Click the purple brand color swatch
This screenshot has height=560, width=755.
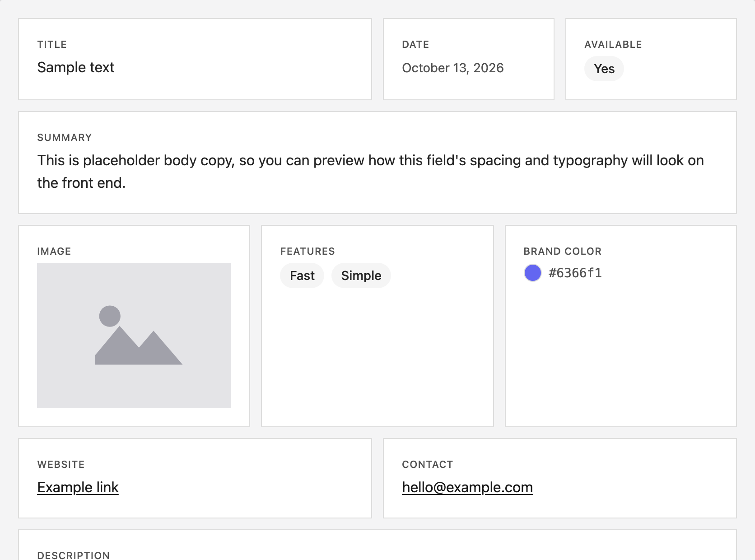[533, 273]
